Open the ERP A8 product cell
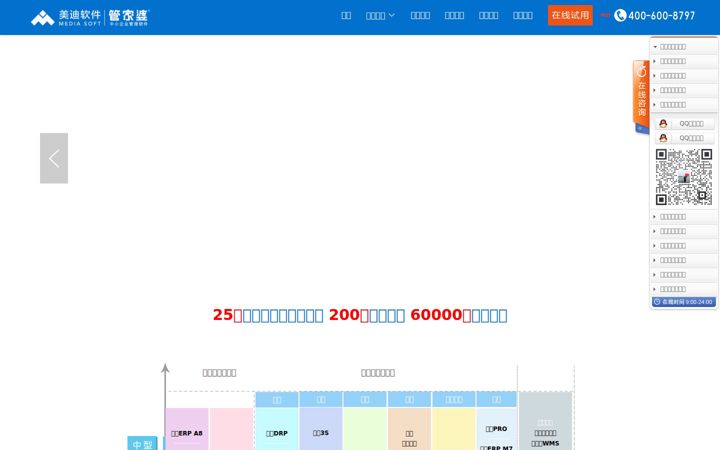Screen dimensions: 720x450 click(187, 429)
